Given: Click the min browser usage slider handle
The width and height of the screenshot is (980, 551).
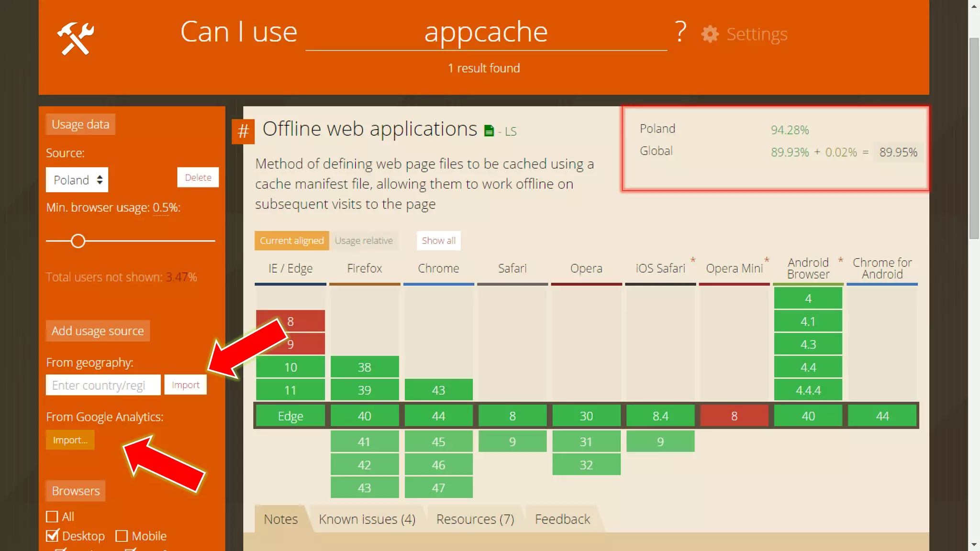Looking at the screenshot, I should (x=78, y=241).
